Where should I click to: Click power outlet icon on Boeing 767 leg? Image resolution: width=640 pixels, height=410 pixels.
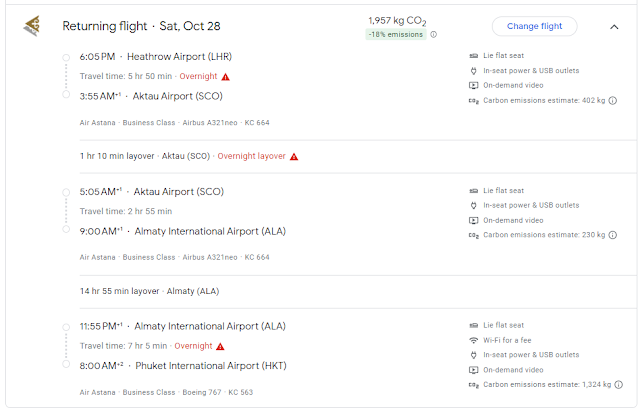[x=474, y=355]
